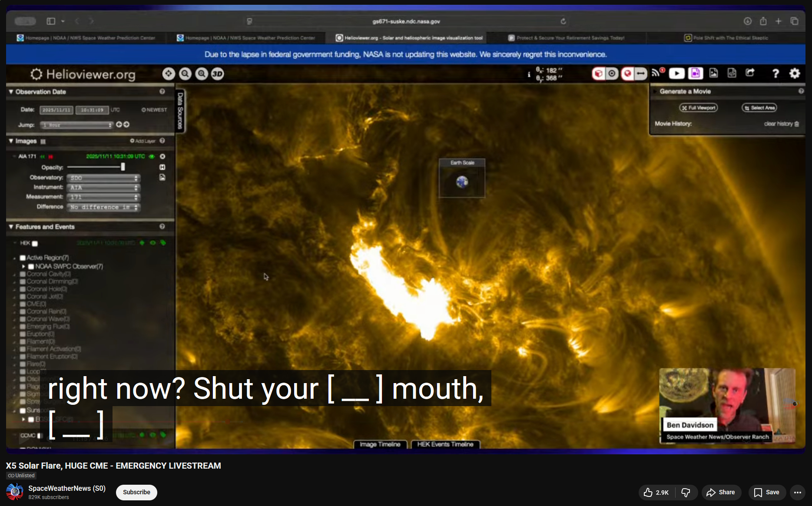Download the AIA 171 layer image file
The image size is (812, 506).
click(162, 177)
